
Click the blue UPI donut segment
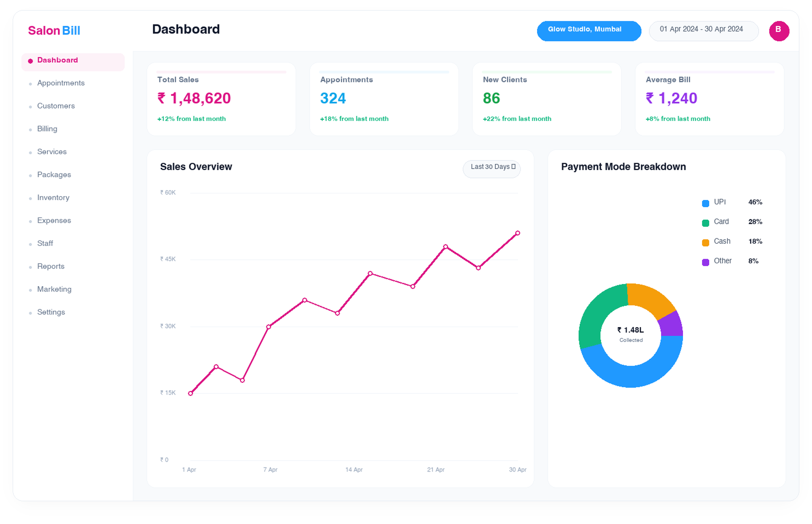pos(638,376)
